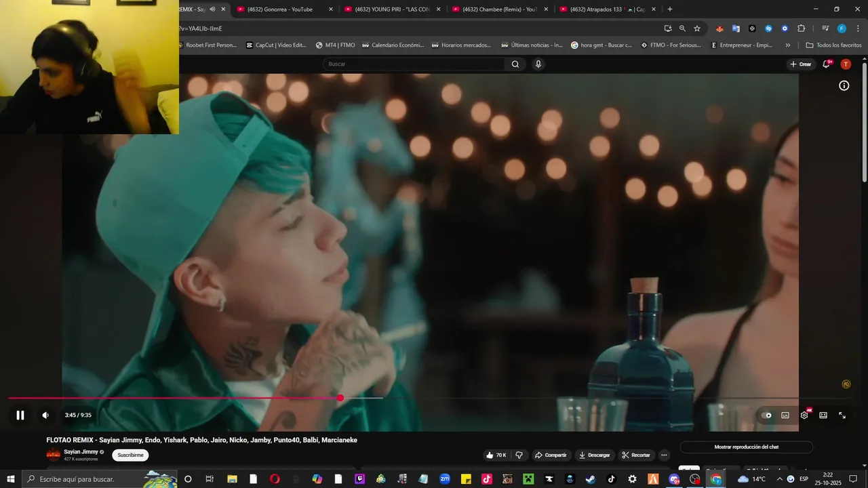Bookmark this page with the star icon
868x488 pixels.
[697, 28]
